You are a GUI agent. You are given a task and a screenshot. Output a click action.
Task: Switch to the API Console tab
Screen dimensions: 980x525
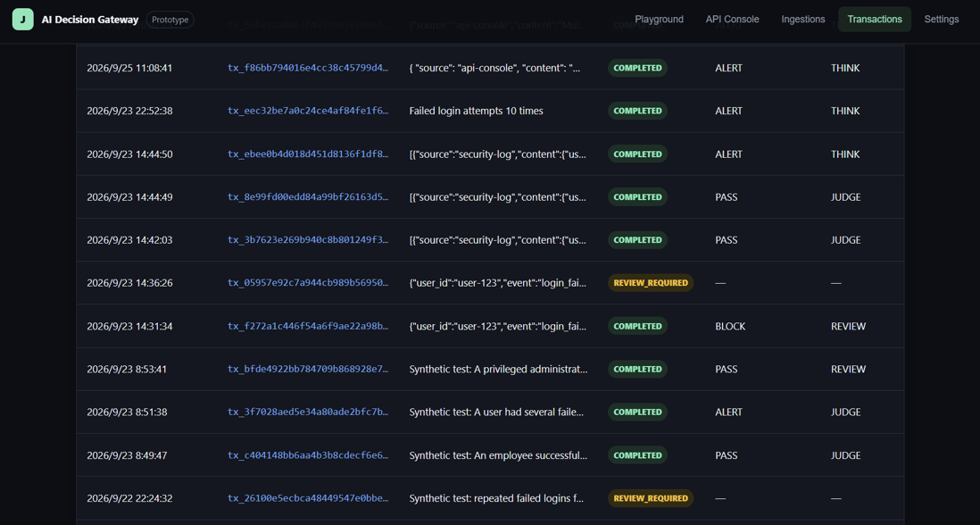point(732,20)
